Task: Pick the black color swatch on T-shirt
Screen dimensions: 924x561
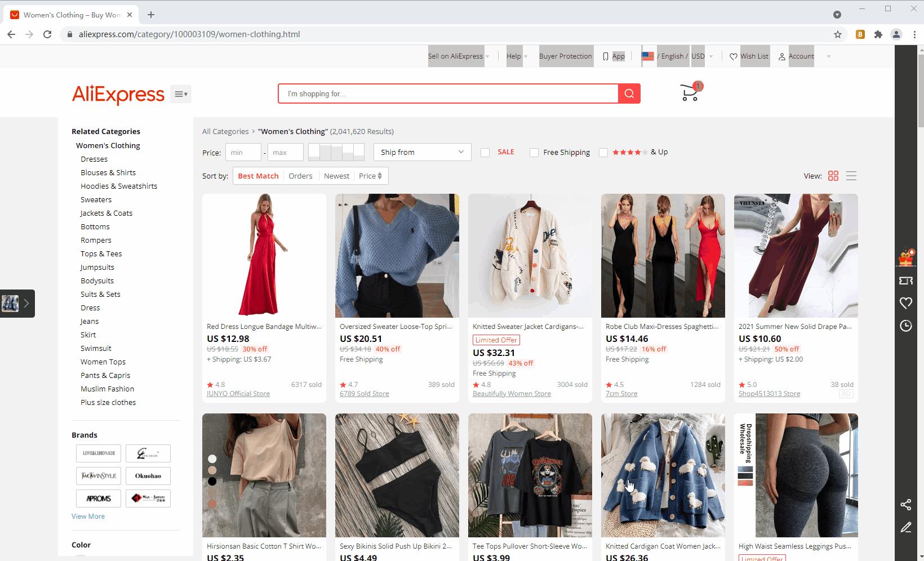Action: pyautogui.click(x=212, y=482)
